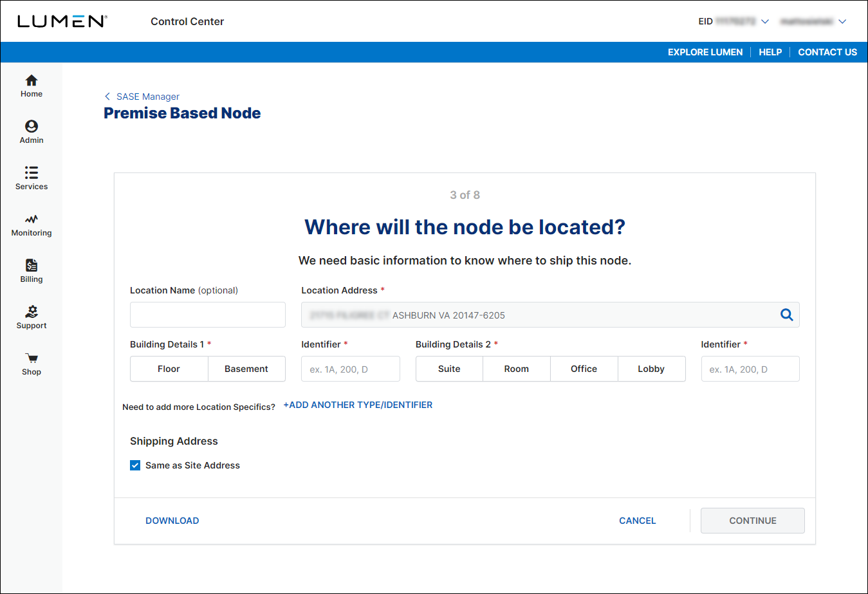Viewport: 868px width, 594px height.
Task: Click the "Shipping Address" heading
Action: 174,441
